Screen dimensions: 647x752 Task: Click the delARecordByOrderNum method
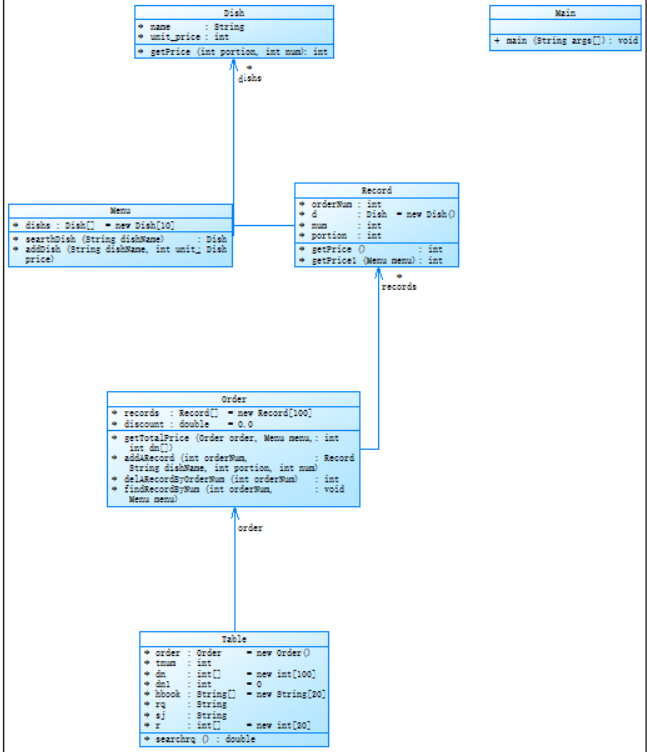[225, 479]
